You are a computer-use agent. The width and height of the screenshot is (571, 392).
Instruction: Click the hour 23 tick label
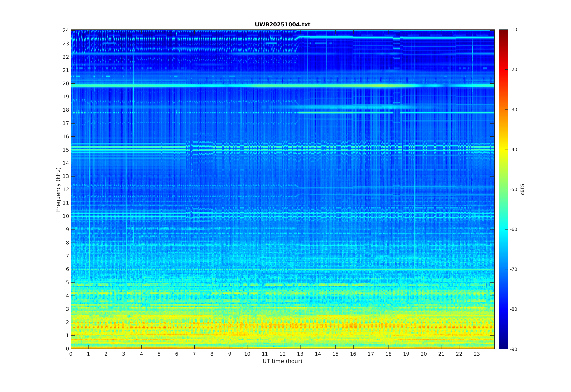click(477, 354)
